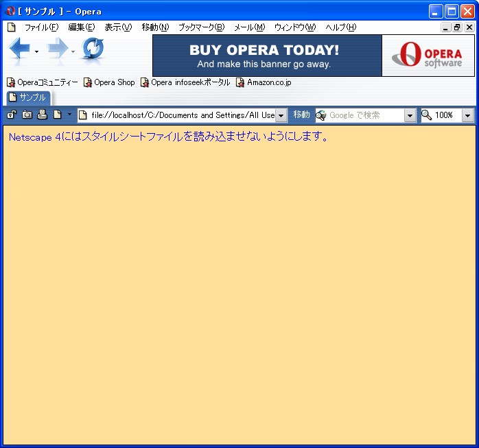This screenshot has width=479, height=448.
Task: Open the ファイル(F) menu
Action: pyautogui.click(x=41, y=27)
